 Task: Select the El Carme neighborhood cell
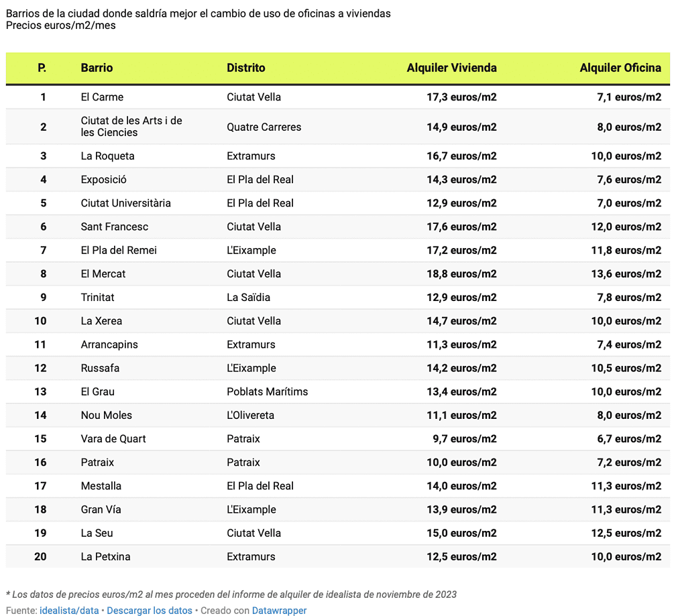click(x=102, y=97)
